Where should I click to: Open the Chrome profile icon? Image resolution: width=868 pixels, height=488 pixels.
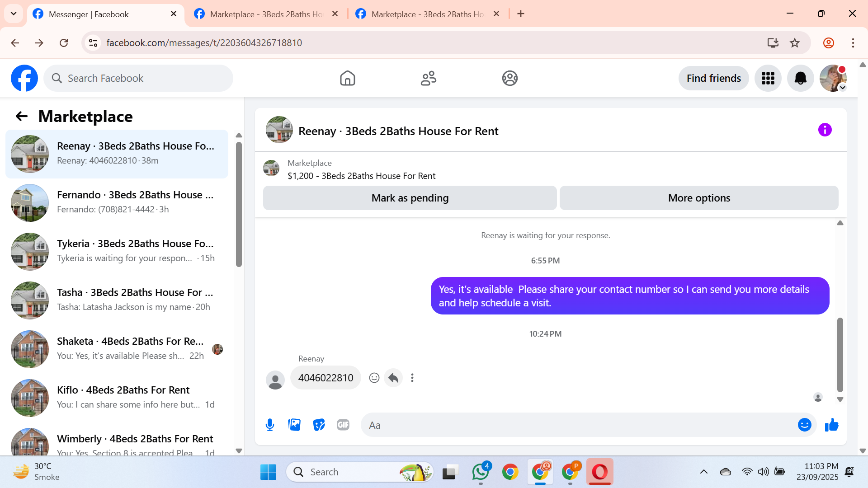pos(828,43)
